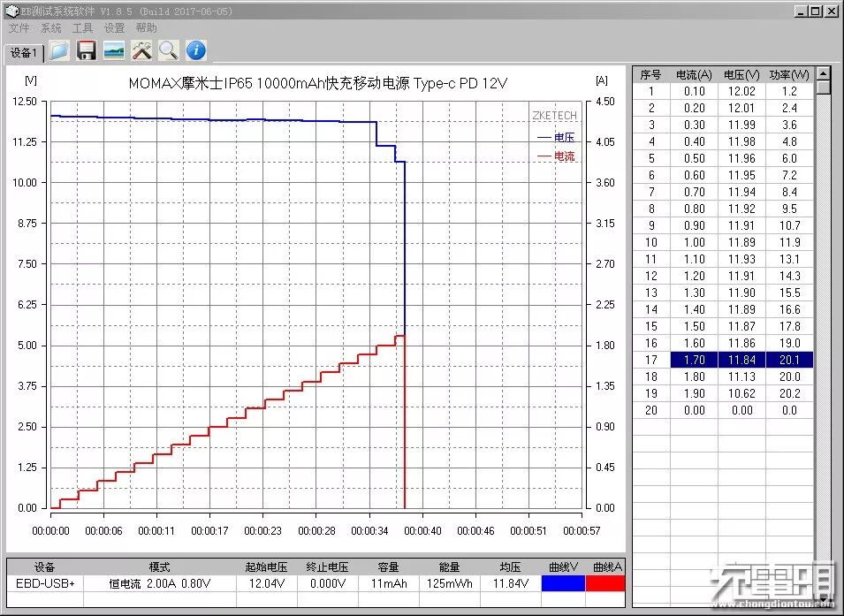844x616 pixels.
Task: Click the 电流(A) column header
Action: pos(694,75)
